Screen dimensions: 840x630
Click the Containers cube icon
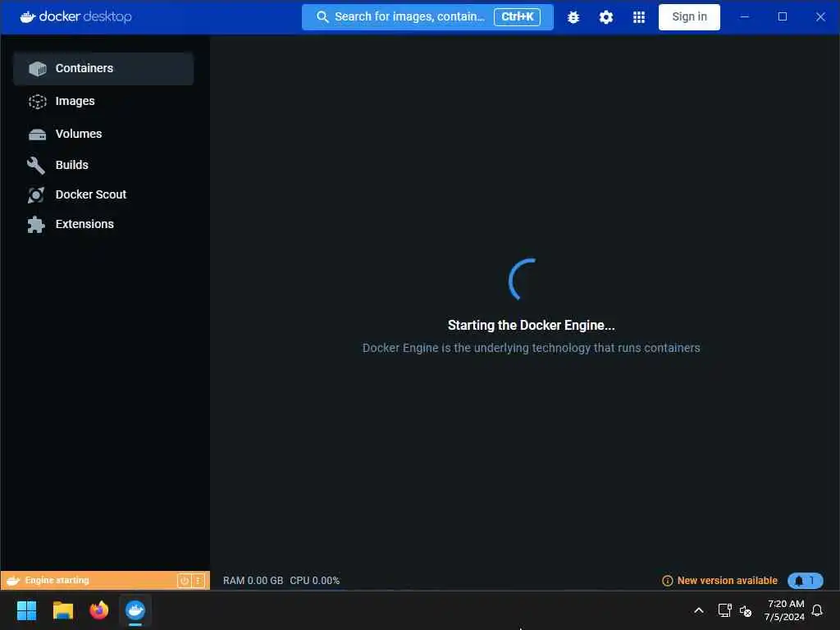38,69
